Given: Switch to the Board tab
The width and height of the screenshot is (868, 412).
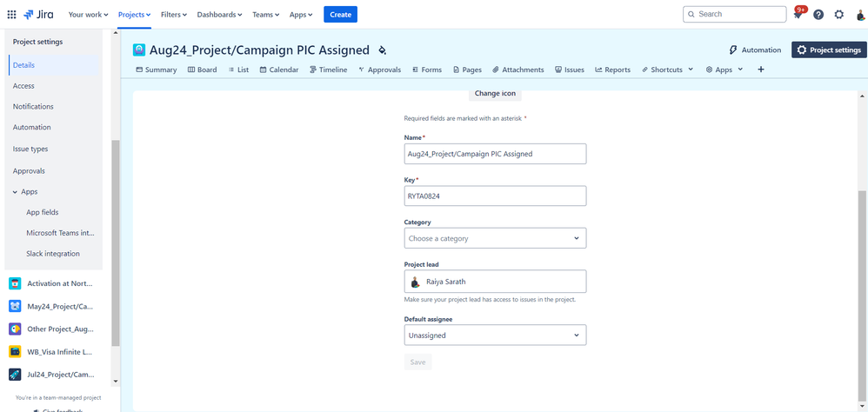Looking at the screenshot, I should (202, 70).
